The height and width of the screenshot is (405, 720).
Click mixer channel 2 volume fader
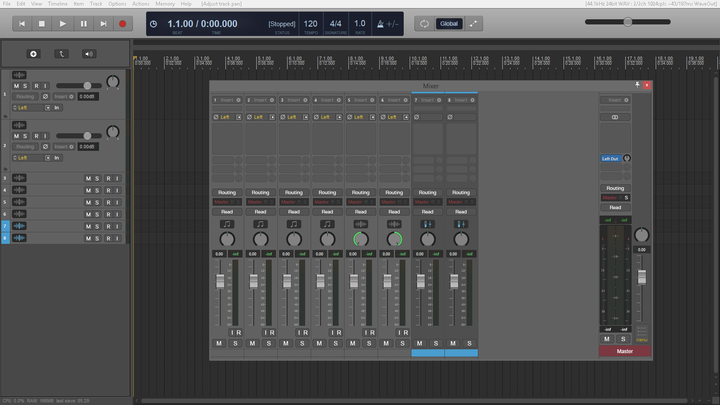(253, 281)
